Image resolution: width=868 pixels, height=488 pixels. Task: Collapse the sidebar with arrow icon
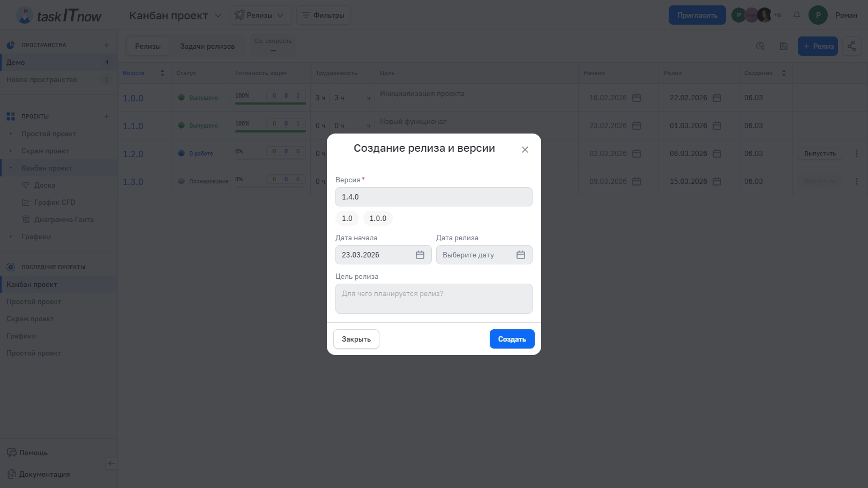point(111,463)
